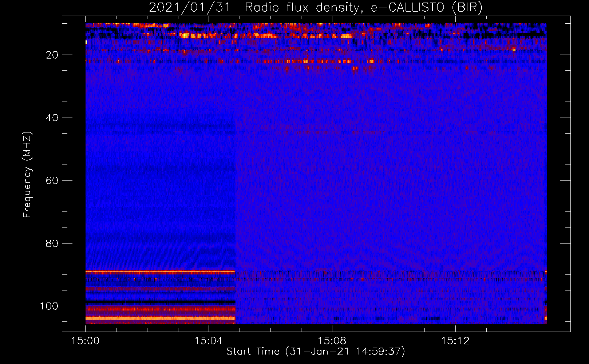
Task: Click the plot title '2021/01/31 Radio flux density, e-CALLISTO (BIR)'
Action: click(316, 8)
